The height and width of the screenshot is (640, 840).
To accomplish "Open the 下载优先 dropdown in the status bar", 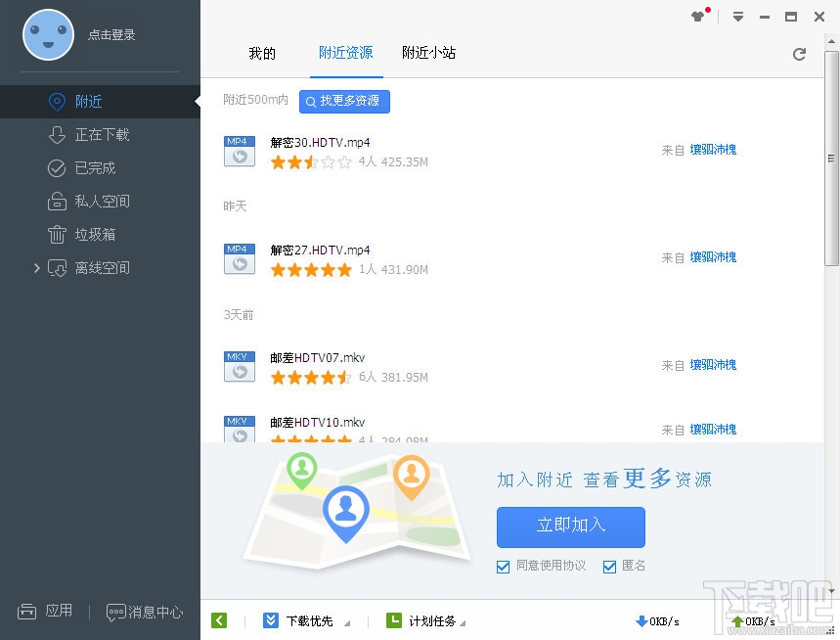I will coord(308,619).
